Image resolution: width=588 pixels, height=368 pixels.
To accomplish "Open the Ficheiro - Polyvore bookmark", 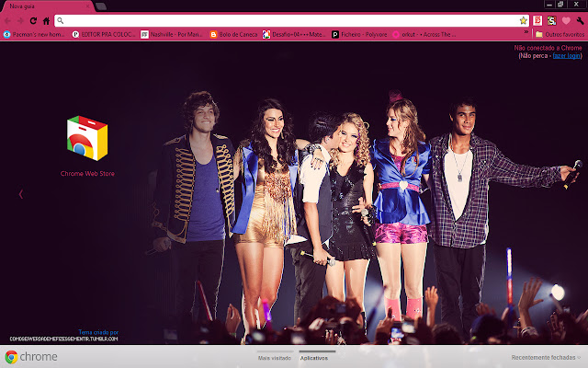I will (x=359, y=35).
